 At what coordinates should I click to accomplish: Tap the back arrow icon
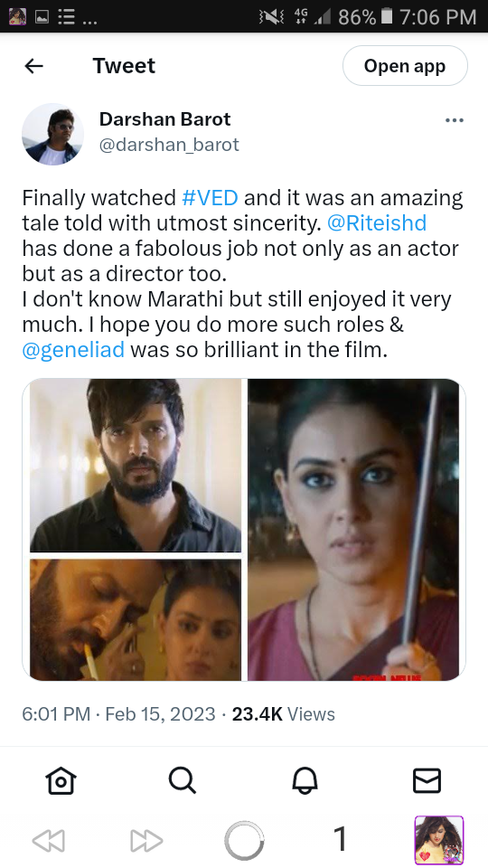[x=33, y=66]
